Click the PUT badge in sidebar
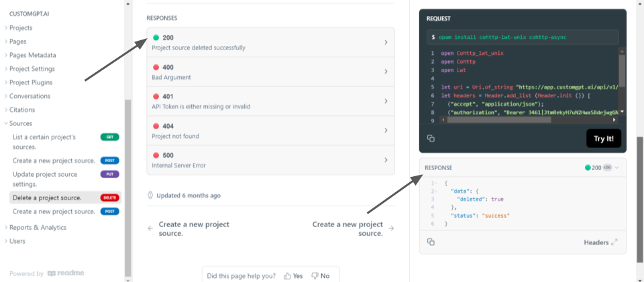Screen dimensions: 644x282 pyautogui.click(x=109, y=174)
